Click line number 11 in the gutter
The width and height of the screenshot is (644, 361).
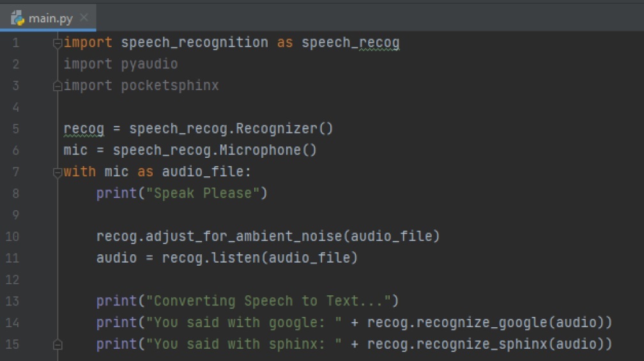(13, 258)
